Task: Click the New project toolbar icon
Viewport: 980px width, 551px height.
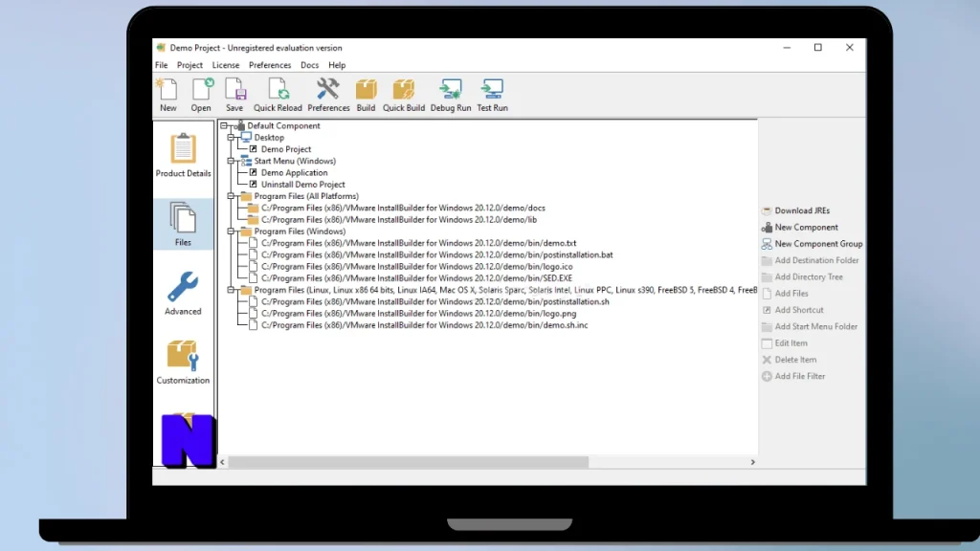Action: pos(167,95)
